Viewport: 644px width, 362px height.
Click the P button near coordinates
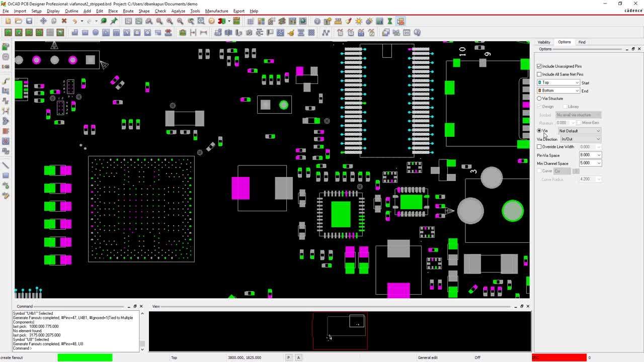click(x=288, y=357)
